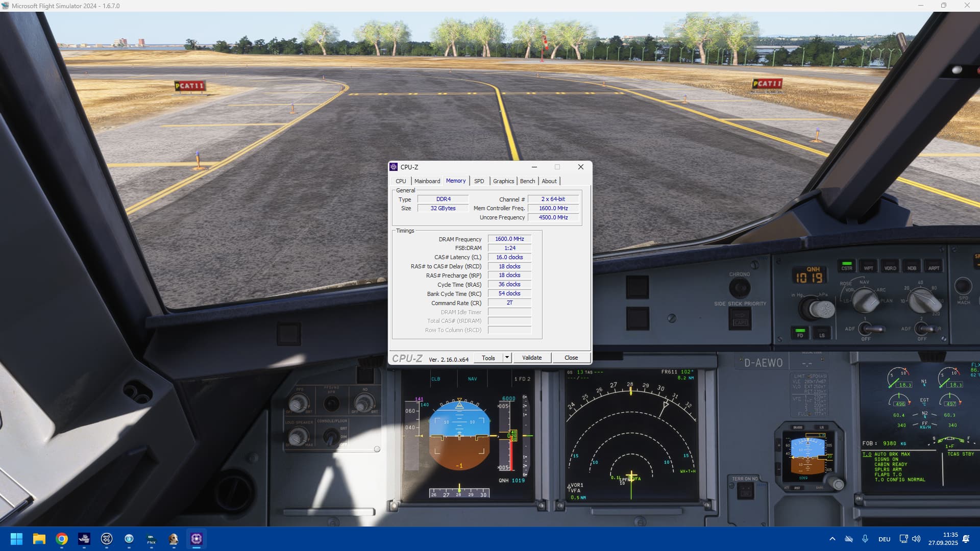Viewport: 980px width, 551px height.
Task: Click the dog picture taskbar icon
Action: coord(174,539)
